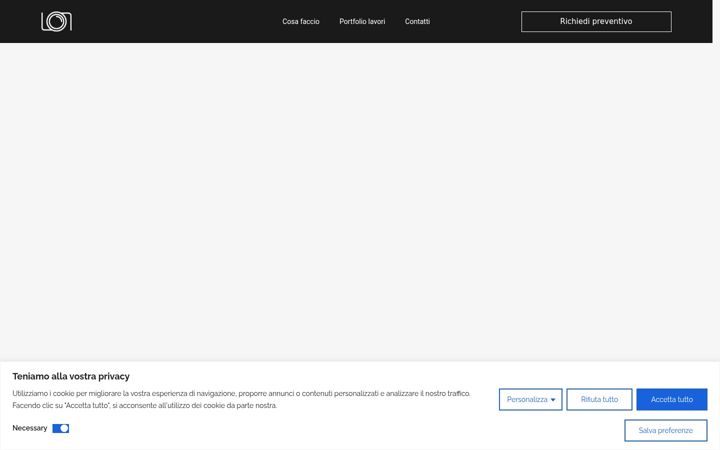Open the Cosa faccio menu item
Viewport: 720px width, 450px height.
click(x=301, y=22)
